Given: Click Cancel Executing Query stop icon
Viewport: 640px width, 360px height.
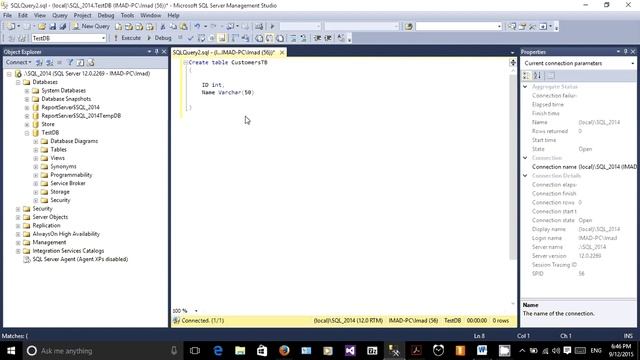Looking at the screenshot, I should coord(180,38).
